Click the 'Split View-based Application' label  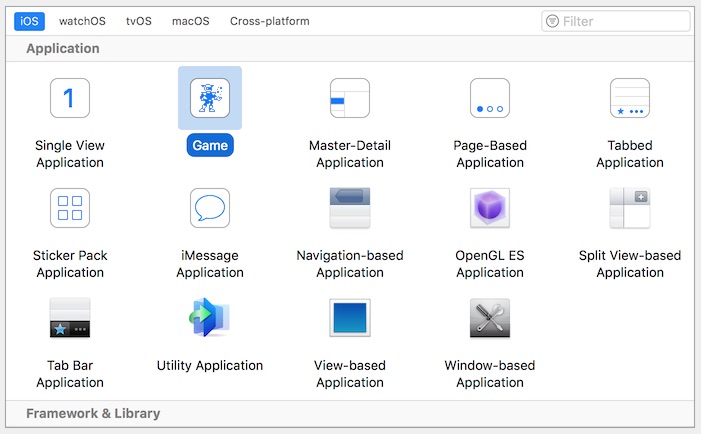tap(629, 264)
